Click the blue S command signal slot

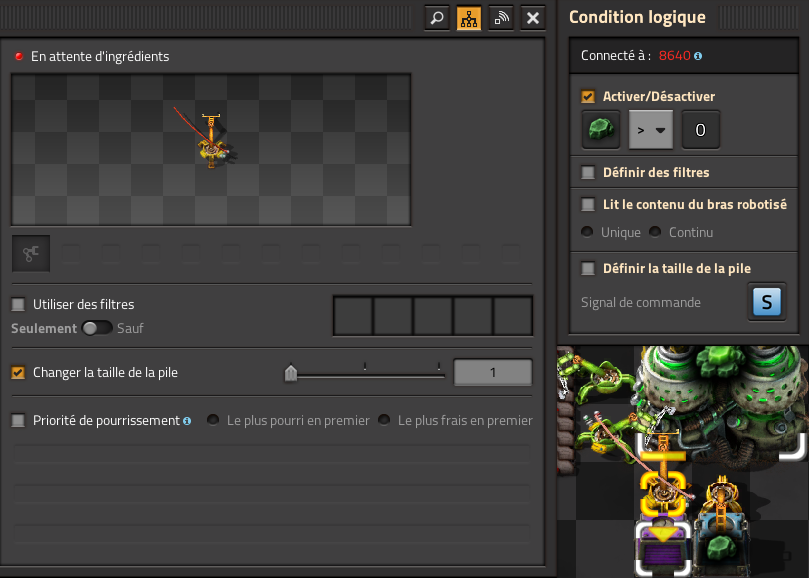(767, 302)
